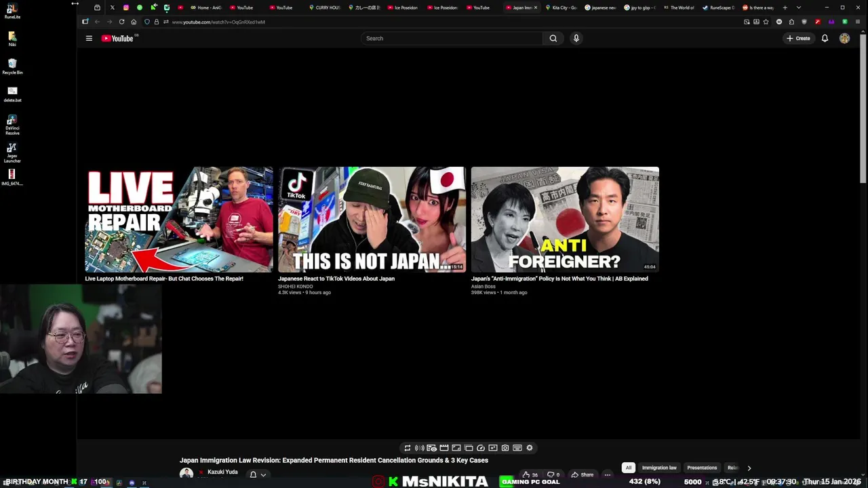Toggle loop icon in player extension toolbar
This screenshot has height=488, width=868.
[408, 448]
